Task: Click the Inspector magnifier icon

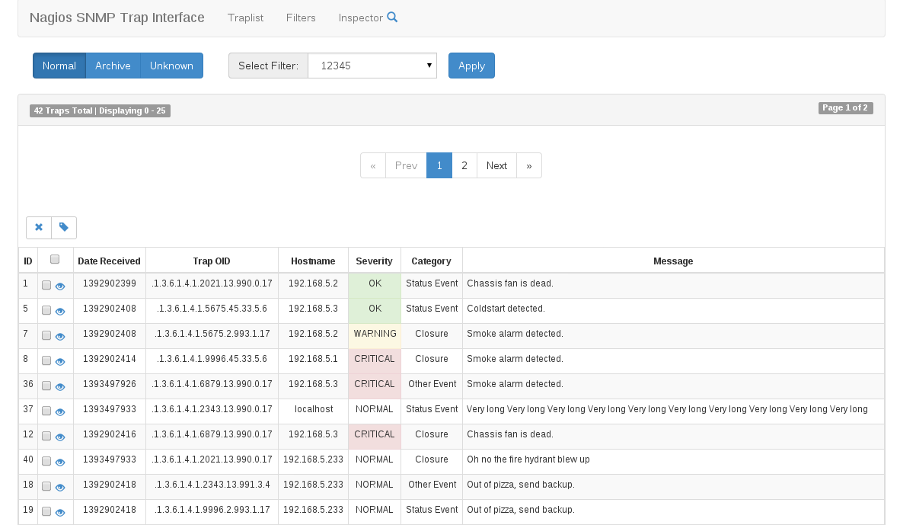Action: click(x=393, y=17)
